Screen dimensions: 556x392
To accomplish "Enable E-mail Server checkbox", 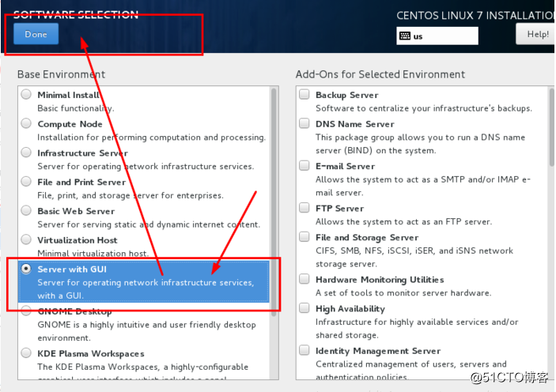I will click(x=304, y=165).
